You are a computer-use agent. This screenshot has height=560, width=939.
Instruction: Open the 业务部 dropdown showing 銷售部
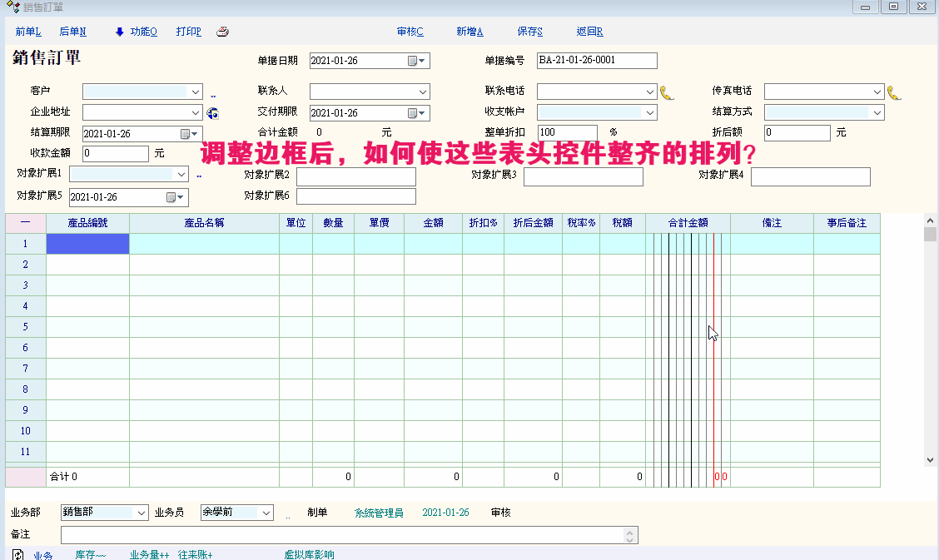tap(141, 513)
